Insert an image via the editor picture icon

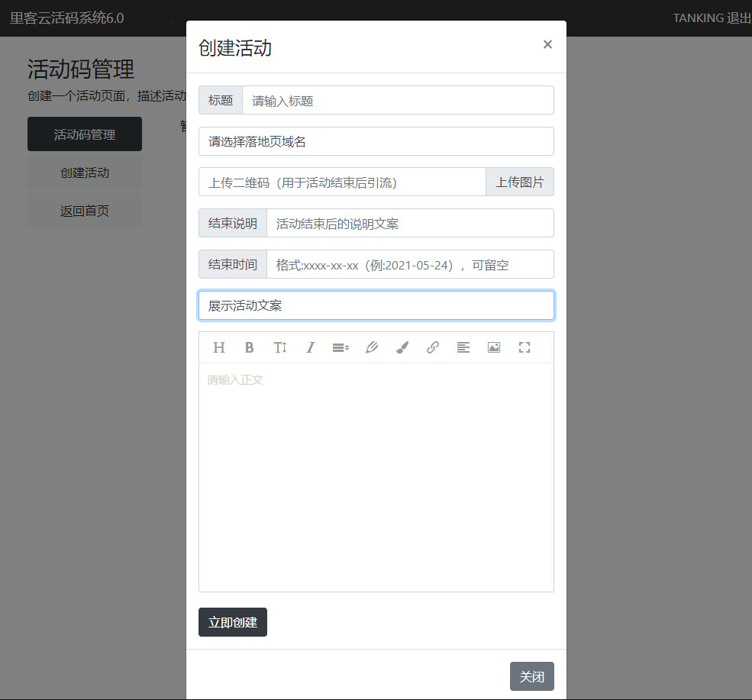pyautogui.click(x=494, y=347)
